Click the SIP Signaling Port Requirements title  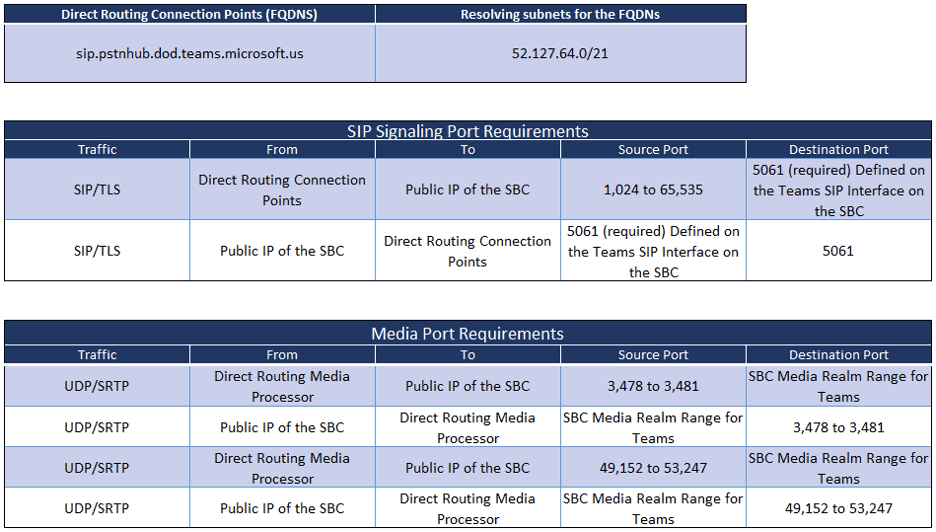467,131
